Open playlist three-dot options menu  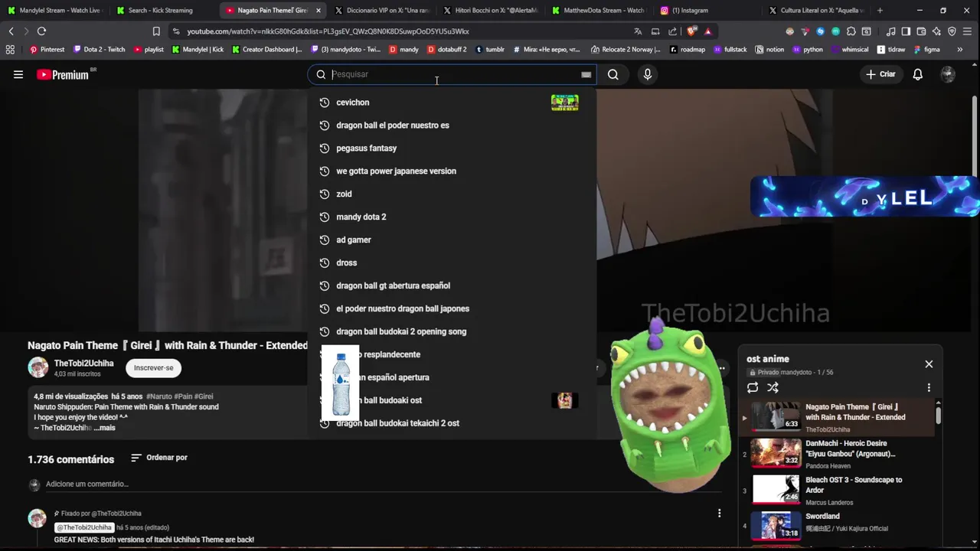pyautogui.click(x=929, y=388)
